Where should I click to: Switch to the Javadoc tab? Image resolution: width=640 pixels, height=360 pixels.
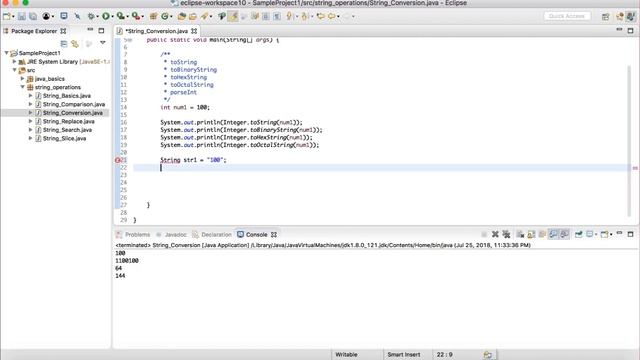pos(171,235)
